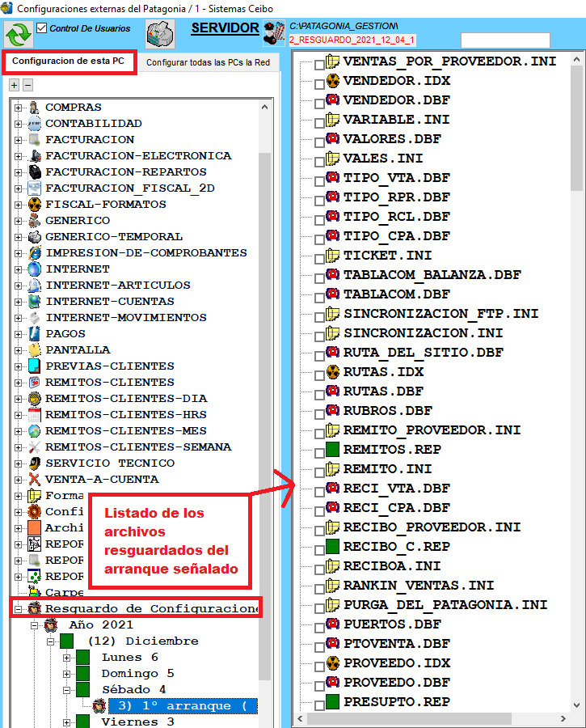Viewport: 586px width, 728px height.
Task: Expand the COMPRAS tree node
Action: [x=18, y=108]
